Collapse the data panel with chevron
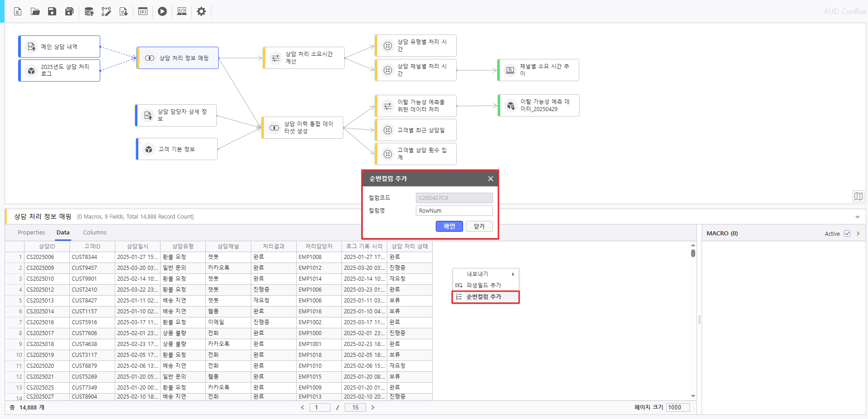Image resolution: width=868 pixels, height=419 pixels. [857, 217]
